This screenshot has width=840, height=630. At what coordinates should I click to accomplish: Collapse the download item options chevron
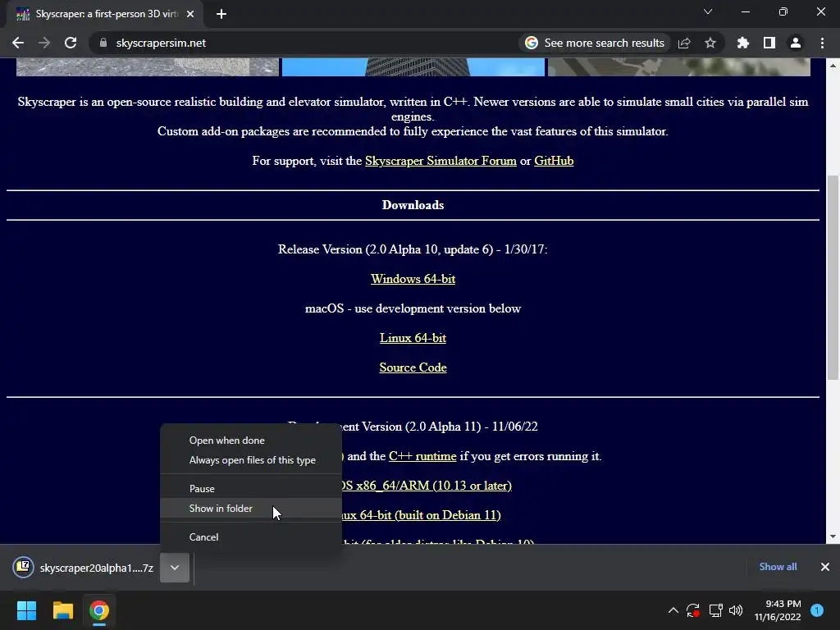point(175,568)
